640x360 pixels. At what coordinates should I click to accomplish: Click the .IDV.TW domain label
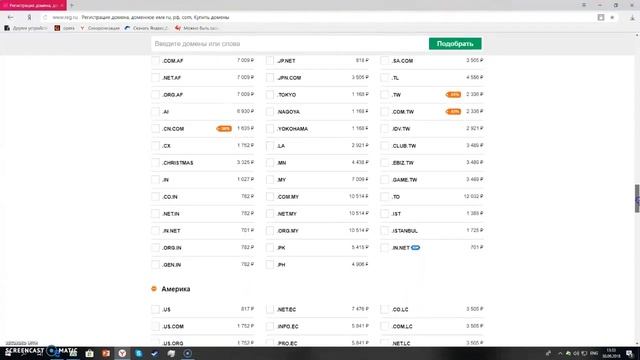click(x=401, y=129)
